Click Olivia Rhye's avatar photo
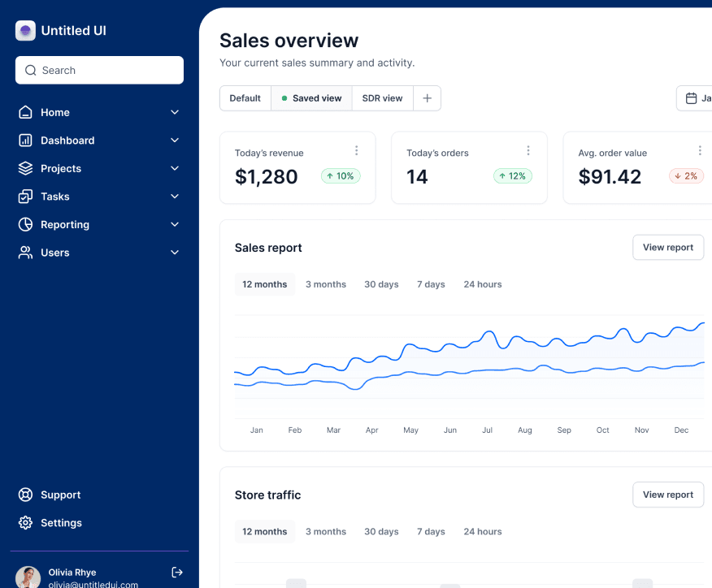Screen dimensions: 712x588 click(x=28, y=577)
